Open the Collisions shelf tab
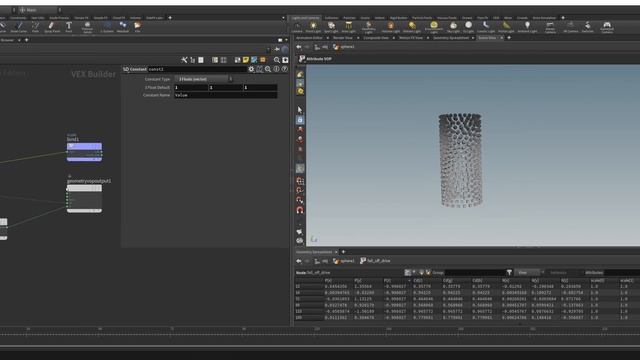 (x=331, y=18)
